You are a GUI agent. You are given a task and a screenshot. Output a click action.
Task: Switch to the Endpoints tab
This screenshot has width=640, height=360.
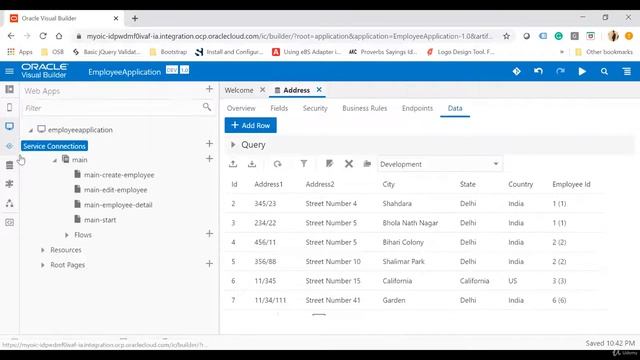(x=417, y=108)
